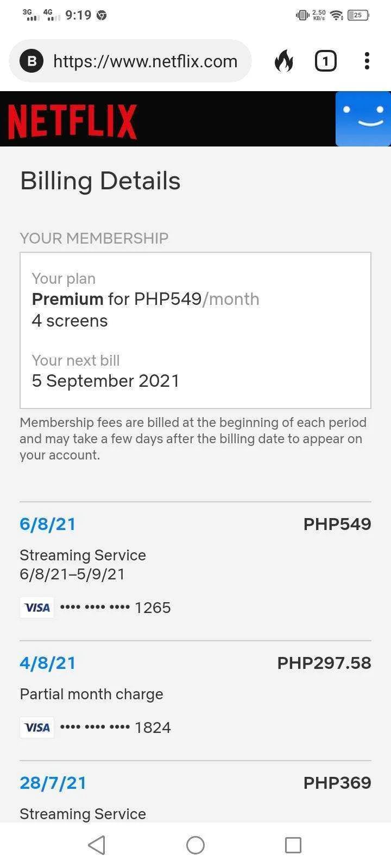Viewport: 391px width, 868px height.
Task: Tap the Android home circle button
Action: click(195, 845)
